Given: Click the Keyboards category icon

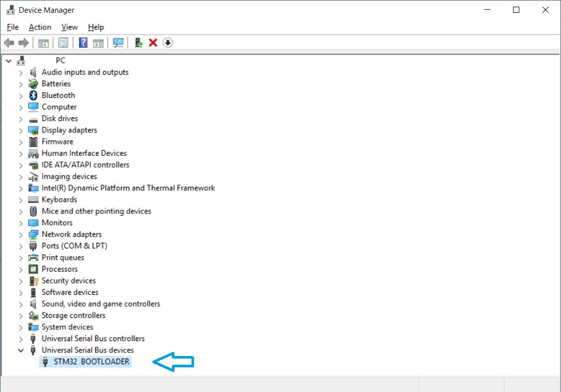Looking at the screenshot, I should 33,200.
